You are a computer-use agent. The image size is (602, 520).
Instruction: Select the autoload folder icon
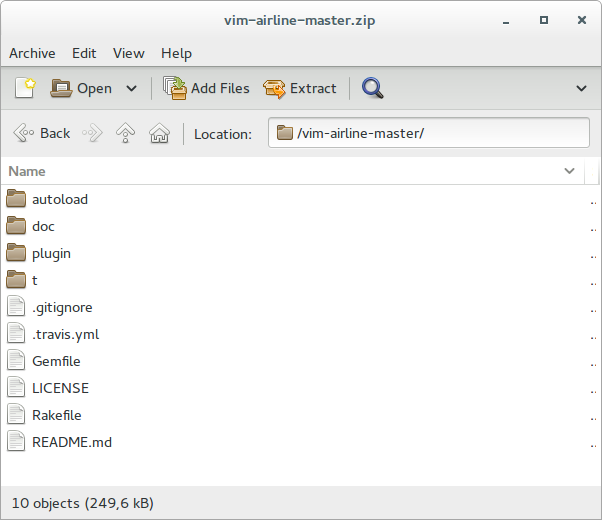tap(16, 199)
